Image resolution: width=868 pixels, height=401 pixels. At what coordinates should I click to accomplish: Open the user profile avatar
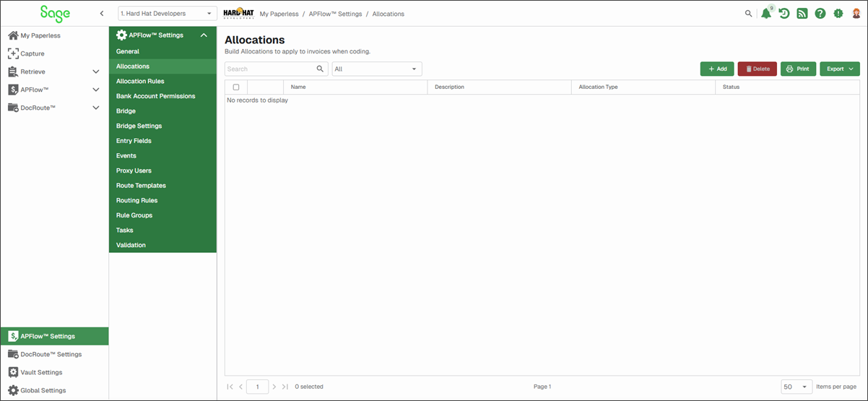[856, 13]
